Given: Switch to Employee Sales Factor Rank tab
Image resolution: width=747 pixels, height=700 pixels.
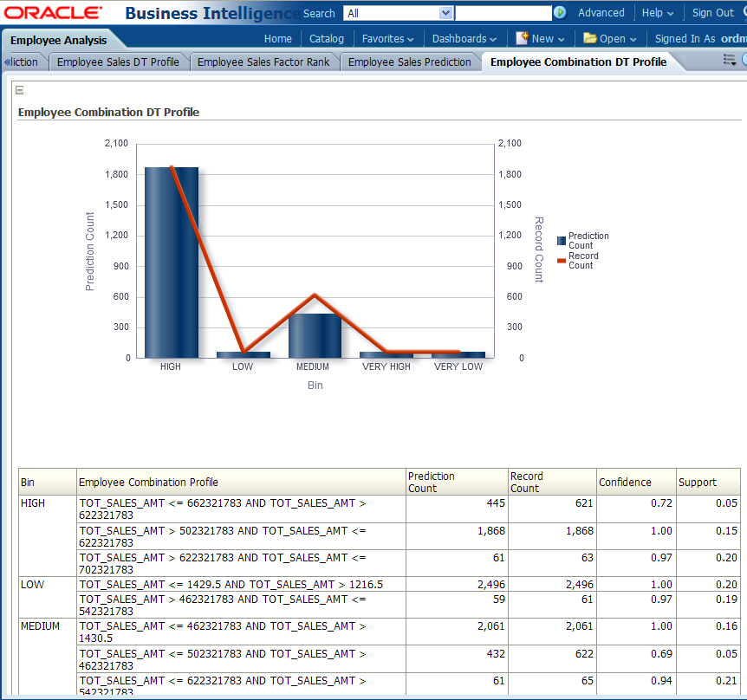Looking at the screenshot, I should tap(263, 62).
